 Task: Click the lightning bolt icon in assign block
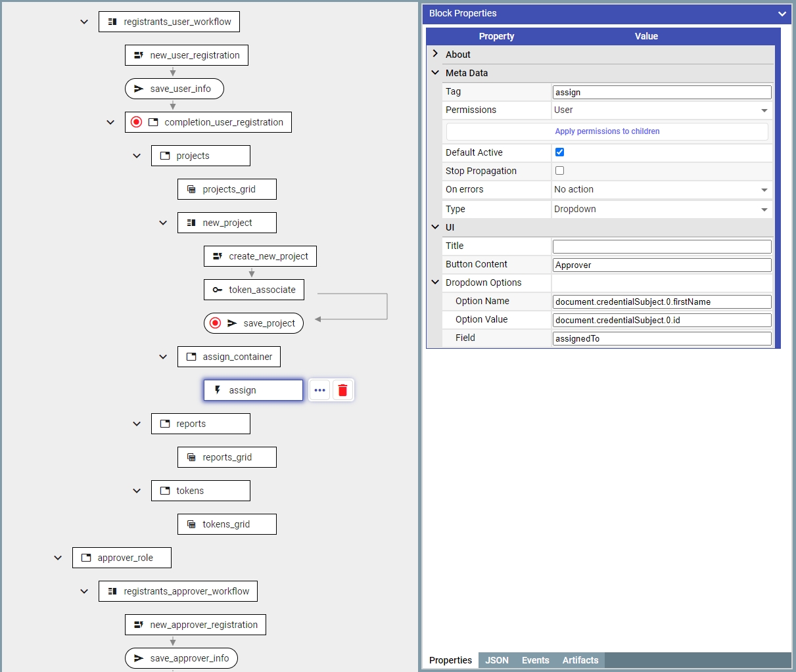click(x=218, y=390)
